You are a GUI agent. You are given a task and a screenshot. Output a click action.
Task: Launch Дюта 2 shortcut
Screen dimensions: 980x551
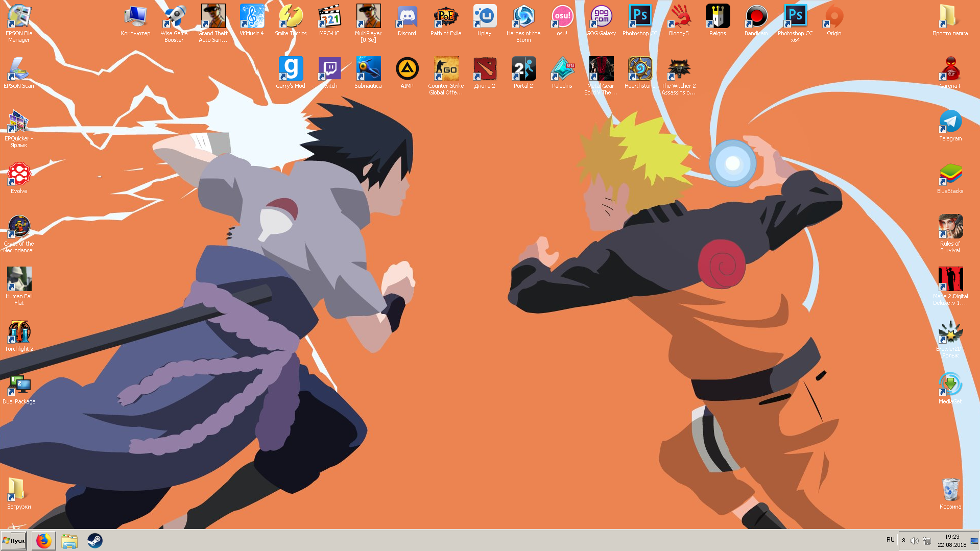coord(485,73)
